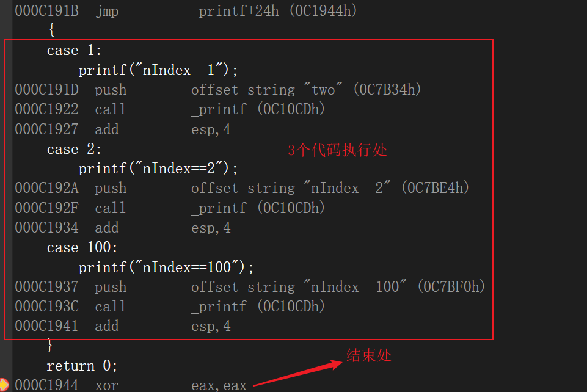Click operand offset string "two" (0C7B34h)
Image resolution: width=587 pixels, height=392 pixels.
click(x=306, y=90)
